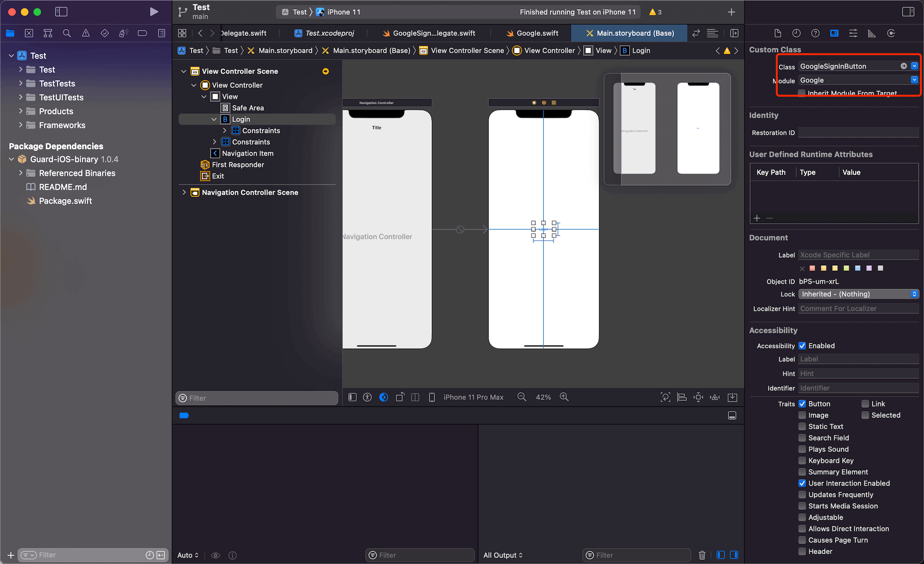924x564 pixels.
Task: Open the Lock dropdown menu
Action: [858, 294]
